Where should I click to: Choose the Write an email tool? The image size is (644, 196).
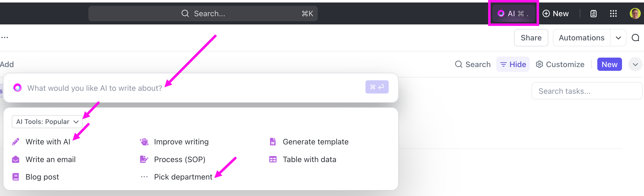tap(50, 159)
